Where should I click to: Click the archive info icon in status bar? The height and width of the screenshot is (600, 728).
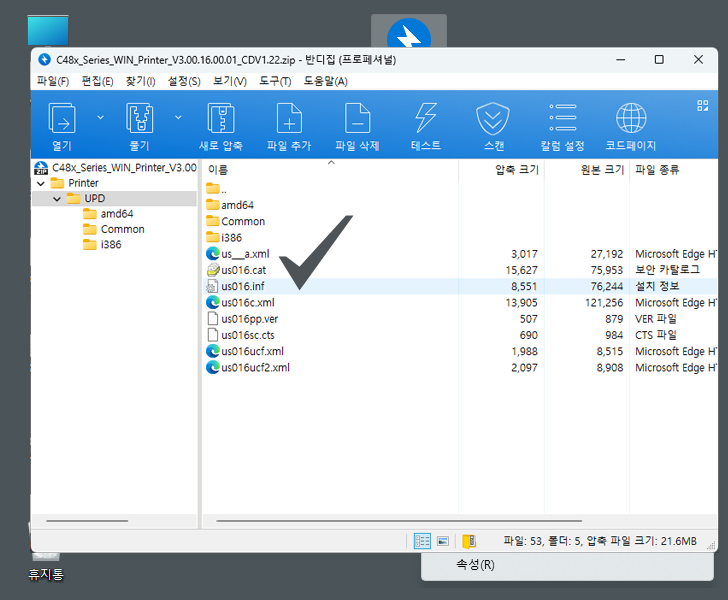tap(469, 541)
